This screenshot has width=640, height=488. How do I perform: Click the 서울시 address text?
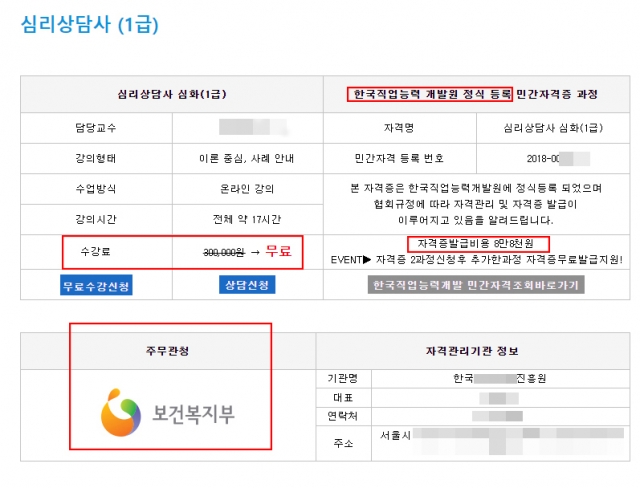395,435
